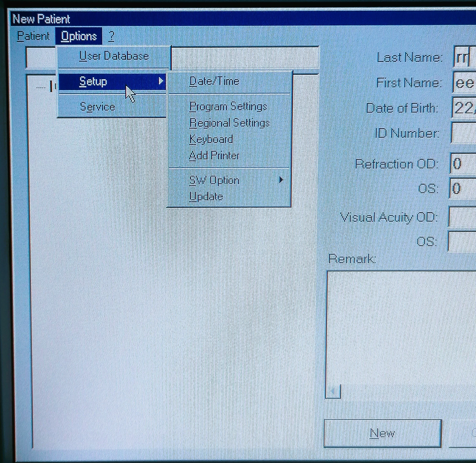Open Regional Settings
Screen dimensions: 476x463
click(x=230, y=123)
